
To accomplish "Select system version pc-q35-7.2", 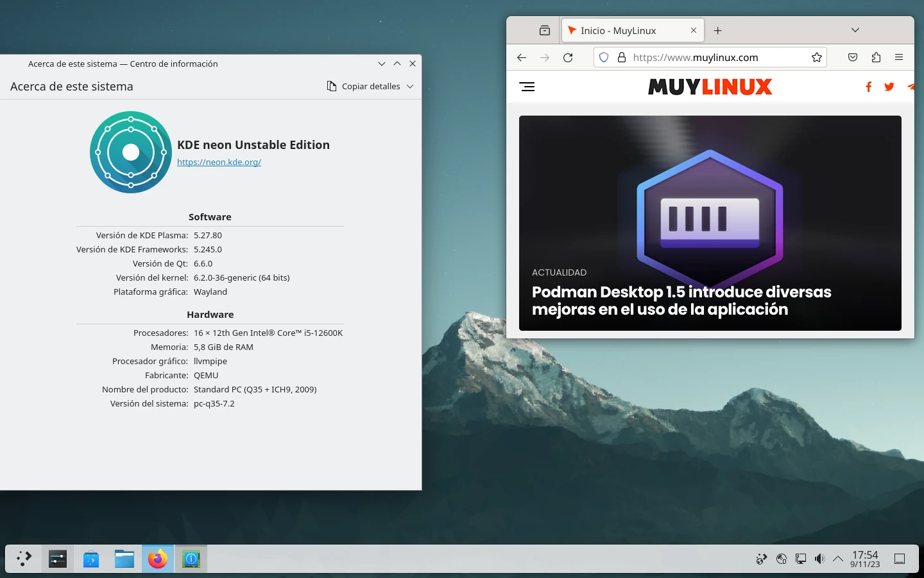I will click(214, 403).
